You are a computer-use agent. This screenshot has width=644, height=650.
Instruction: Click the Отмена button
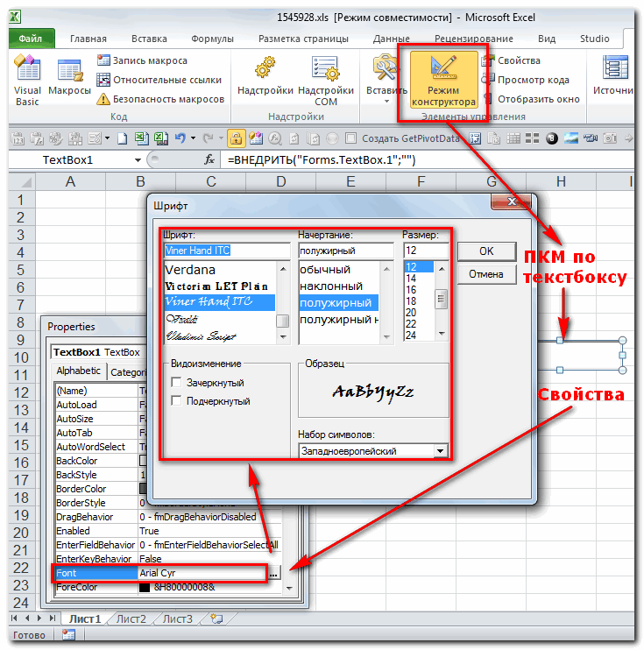point(485,274)
